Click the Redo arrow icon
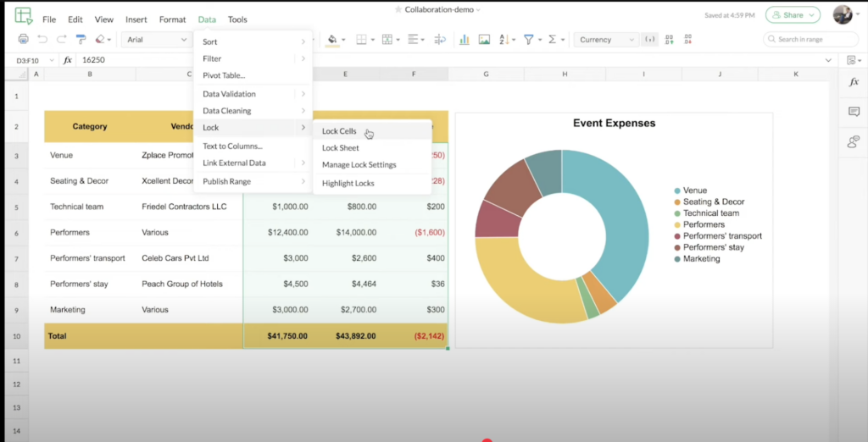The image size is (868, 442). [61, 39]
